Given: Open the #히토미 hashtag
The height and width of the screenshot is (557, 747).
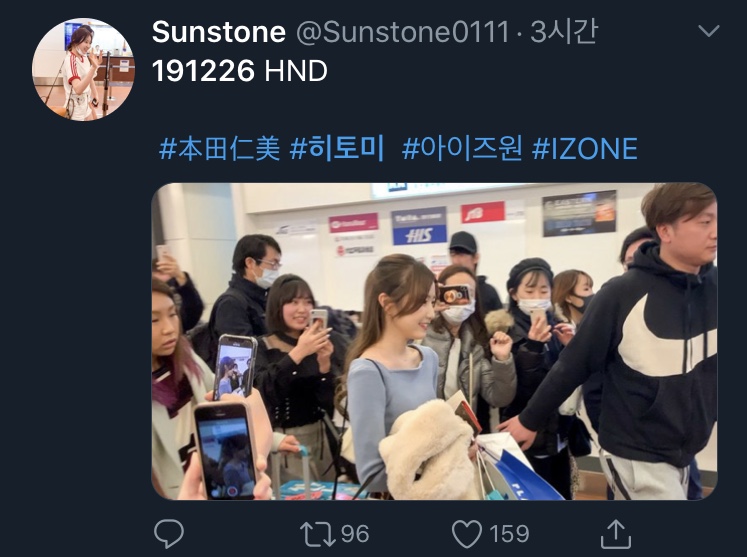Looking at the screenshot, I should (337, 148).
